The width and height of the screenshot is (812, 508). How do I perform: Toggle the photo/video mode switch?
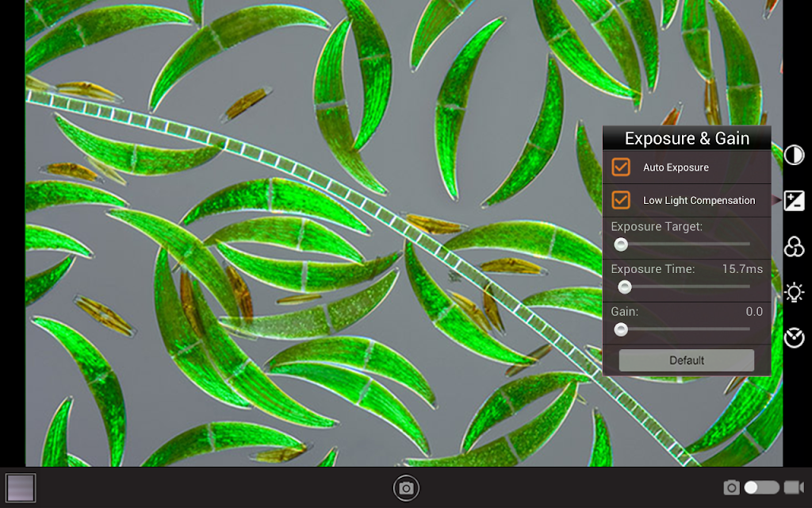pyautogui.click(x=761, y=487)
